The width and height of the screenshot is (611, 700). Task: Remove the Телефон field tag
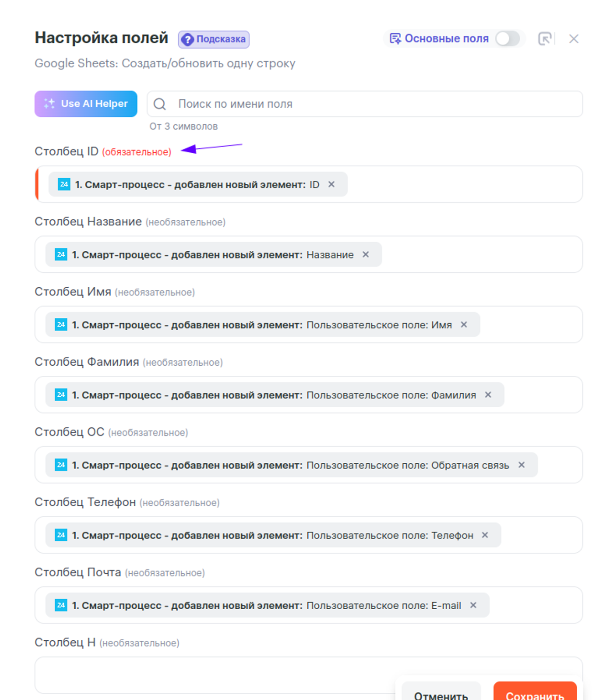(485, 535)
